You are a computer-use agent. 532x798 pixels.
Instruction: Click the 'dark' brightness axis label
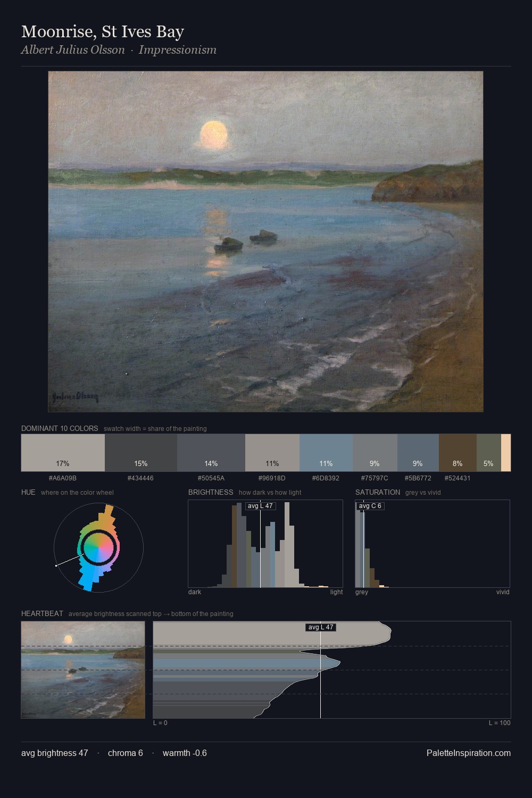coord(195,592)
